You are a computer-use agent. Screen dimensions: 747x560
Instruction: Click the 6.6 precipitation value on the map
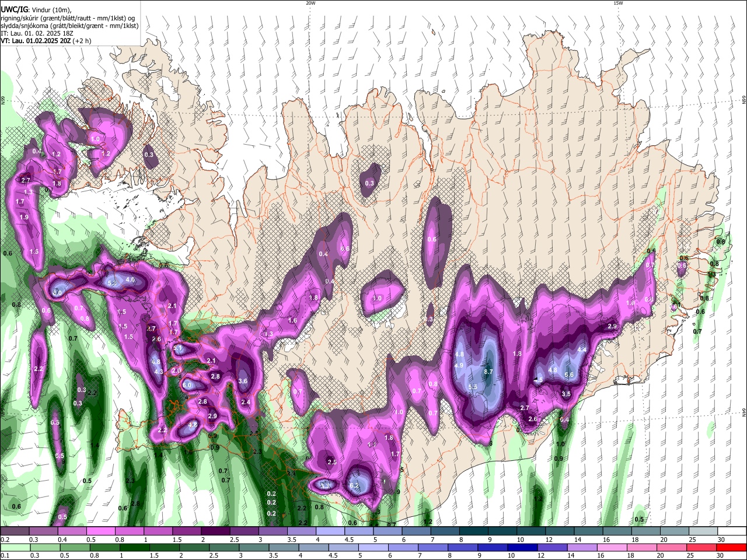point(569,374)
